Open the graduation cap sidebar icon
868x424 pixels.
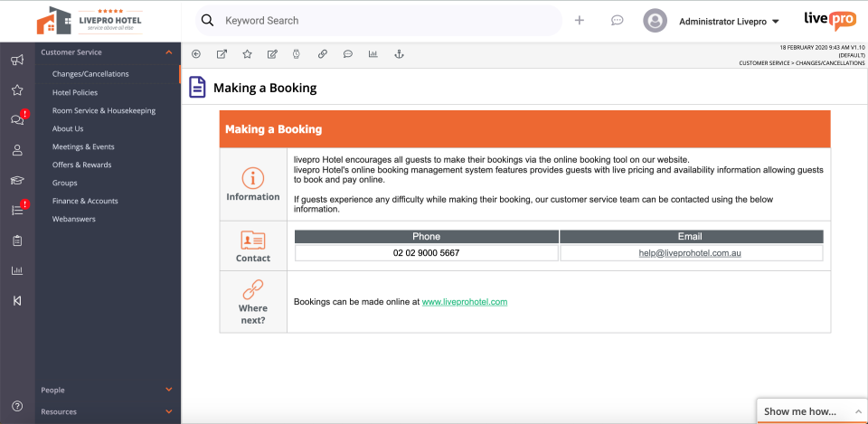click(x=17, y=181)
